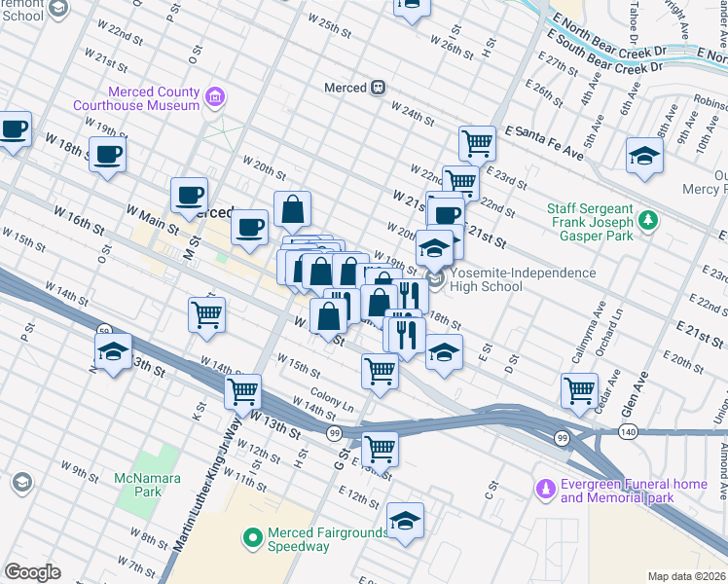Click the Fremont School icon at top left
Image resolution: width=728 pixels, height=584 pixels.
click(x=58, y=9)
